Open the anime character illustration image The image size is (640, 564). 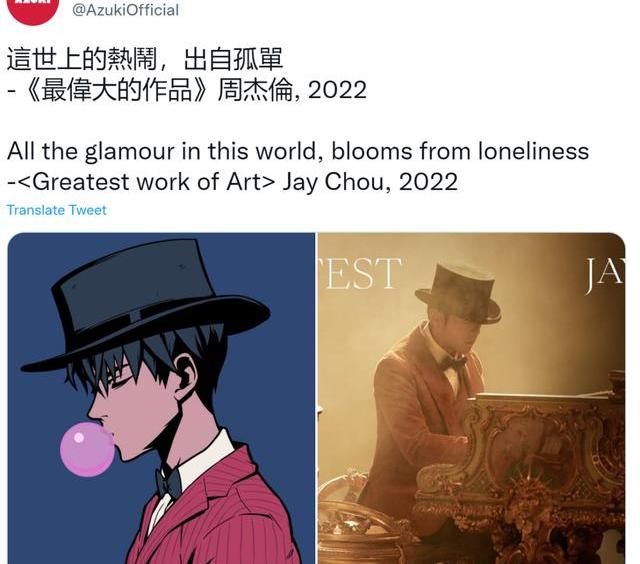161,398
